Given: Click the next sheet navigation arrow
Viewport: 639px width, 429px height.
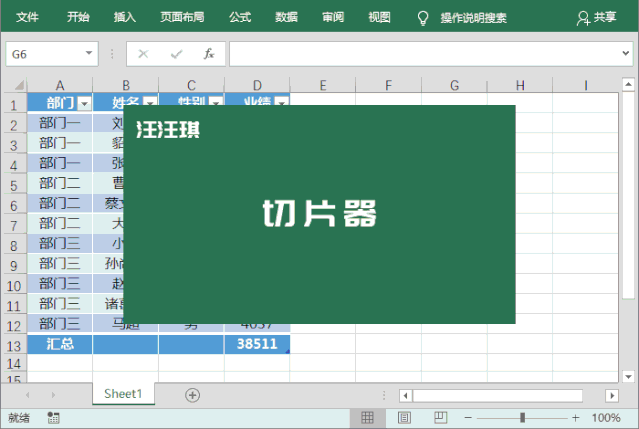Looking at the screenshot, I should click(53, 395).
